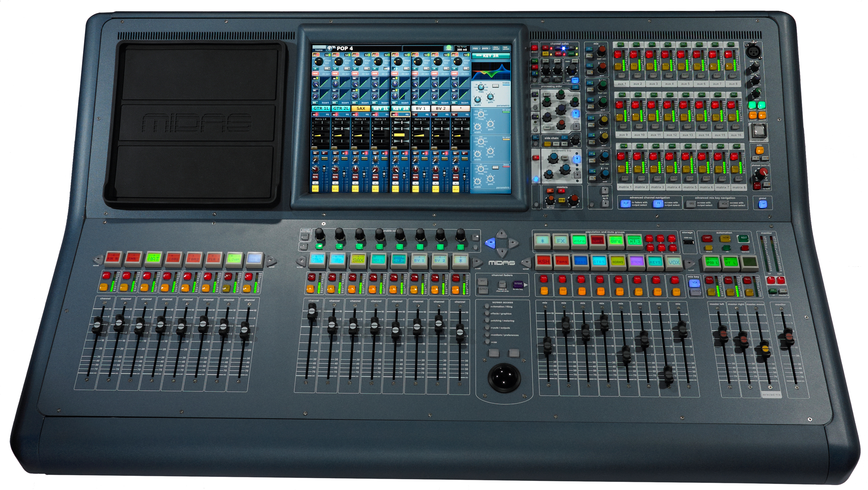Click scroll-right arrow after VOX button
The image size is (868, 490).
(689, 263)
